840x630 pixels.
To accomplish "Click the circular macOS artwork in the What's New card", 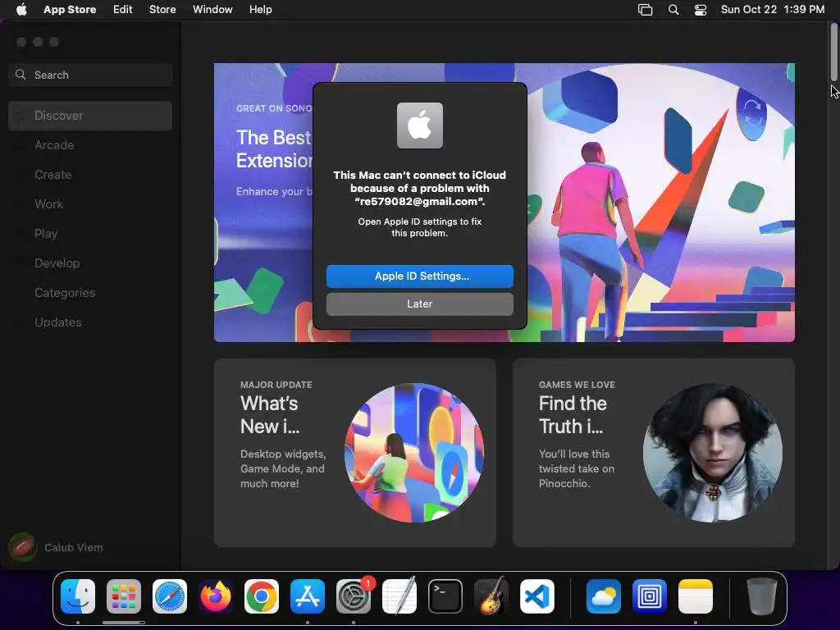I will click(x=414, y=453).
